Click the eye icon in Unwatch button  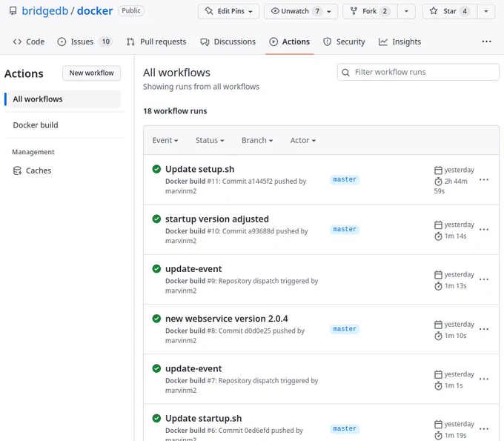click(275, 11)
